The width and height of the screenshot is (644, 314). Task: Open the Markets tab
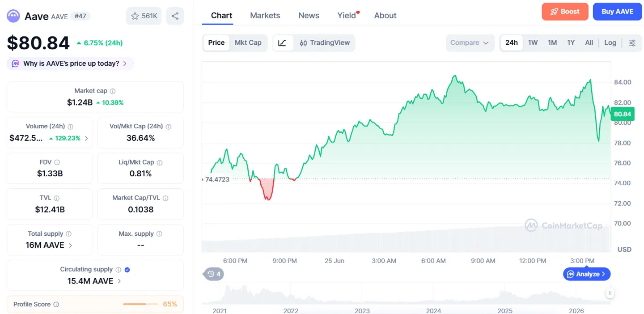pyautogui.click(x=265, y=15)
